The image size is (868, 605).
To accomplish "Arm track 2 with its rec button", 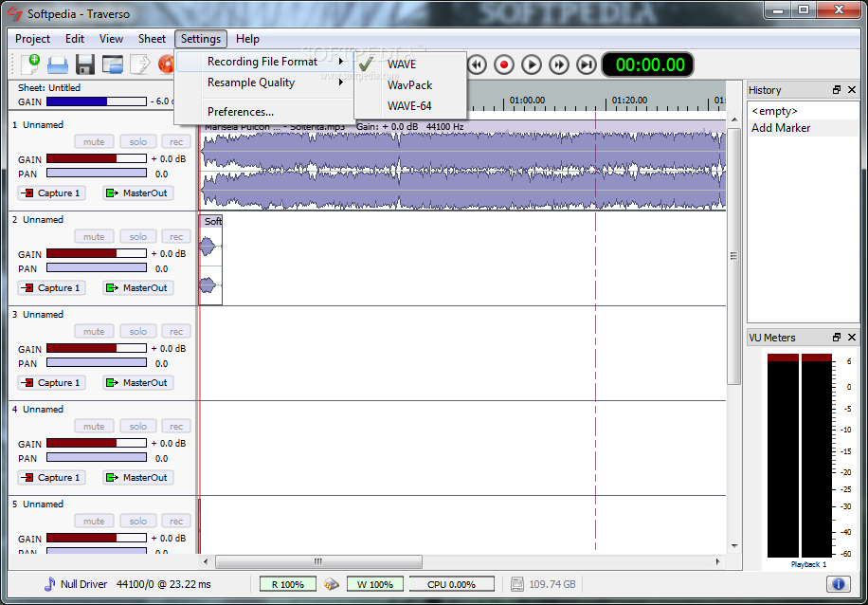I will point(176,236).
